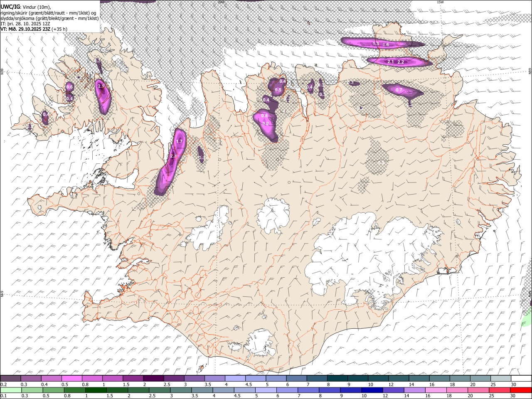Click the 15W longitude label
Image resolution: width=532 pixels, height=399 pixels.
point(441,2)
